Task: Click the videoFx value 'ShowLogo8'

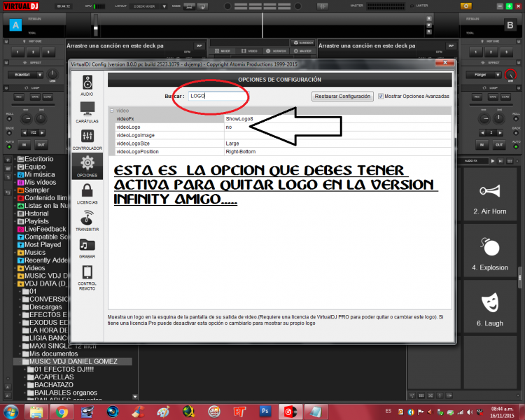Action: (337, 119)
